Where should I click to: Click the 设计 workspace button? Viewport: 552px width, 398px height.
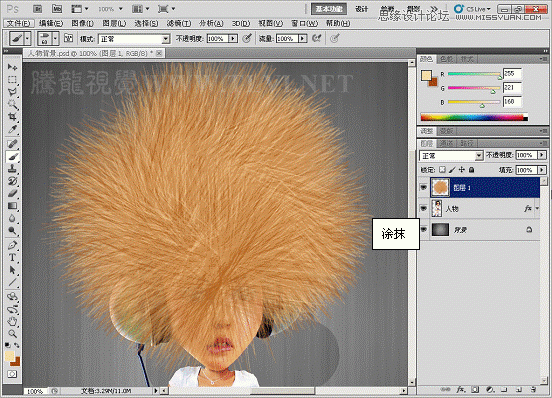tap(361, 9)
